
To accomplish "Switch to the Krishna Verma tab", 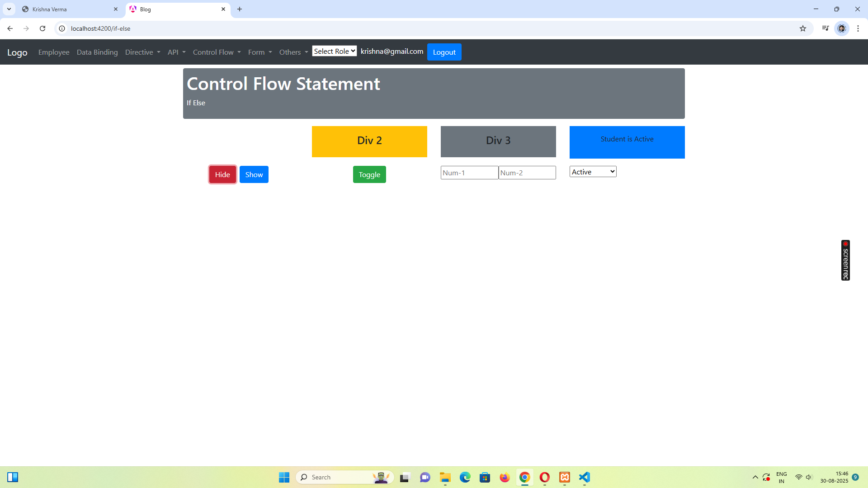I will pyautogui.click(x=70, y=9).
